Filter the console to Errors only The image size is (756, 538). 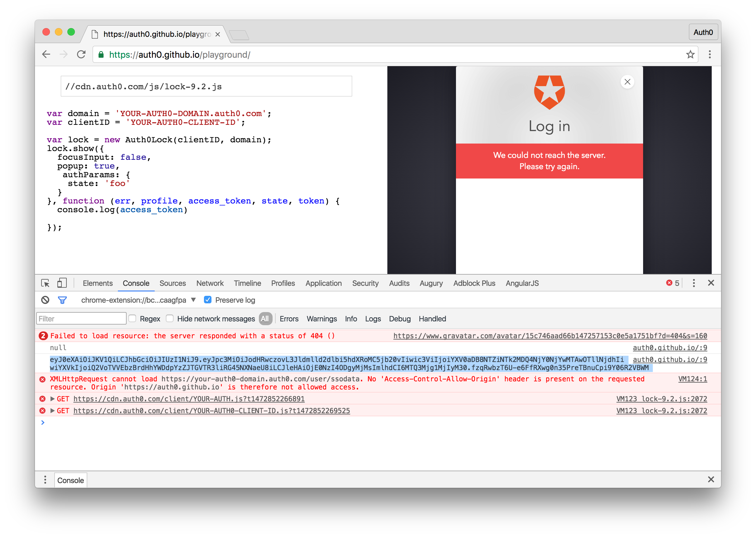(288, 319)
